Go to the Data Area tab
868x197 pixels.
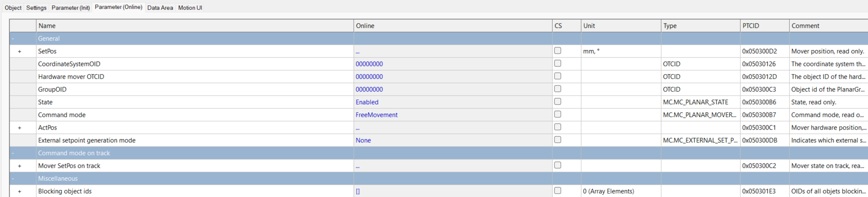click(x=160, y=8)
